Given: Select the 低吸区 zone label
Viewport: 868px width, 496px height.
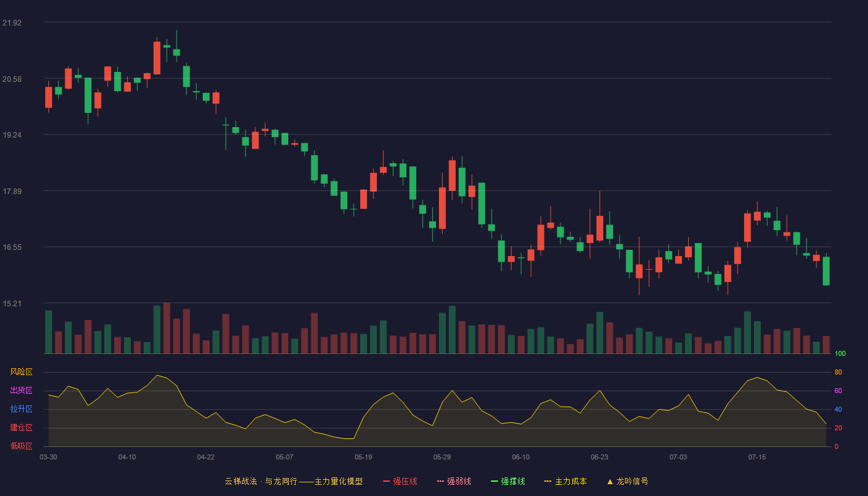Looking at the screenshot, I should click(x=21, y=446).
